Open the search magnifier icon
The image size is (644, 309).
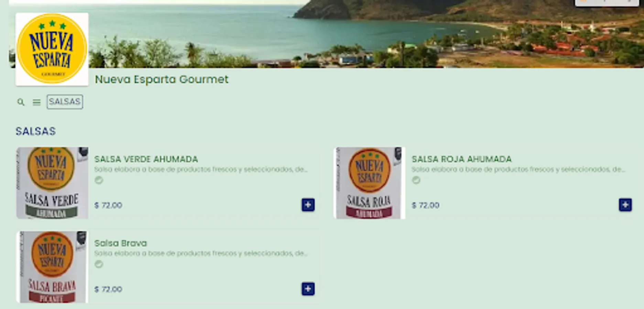21,102
